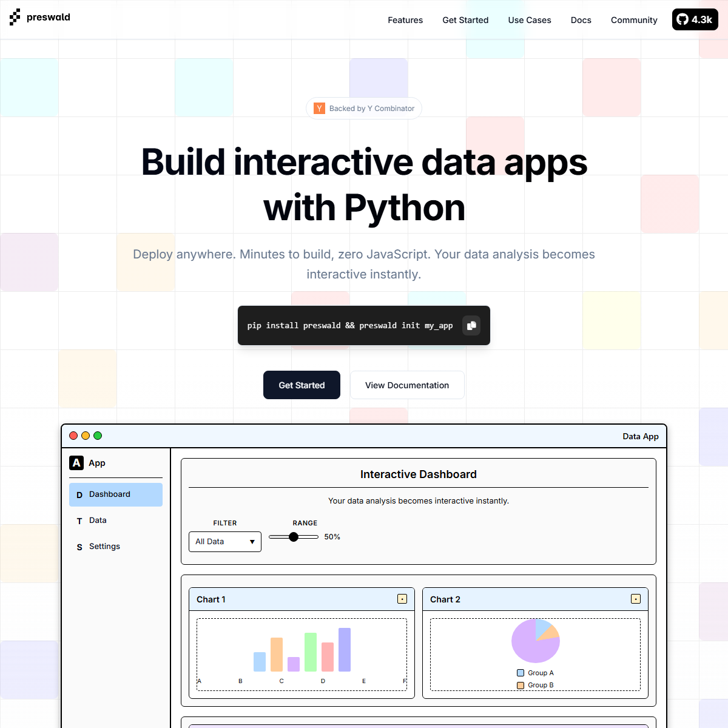Click the 'Chart 2' title
Screen dimensions: 728x728
tap(445, 599)
